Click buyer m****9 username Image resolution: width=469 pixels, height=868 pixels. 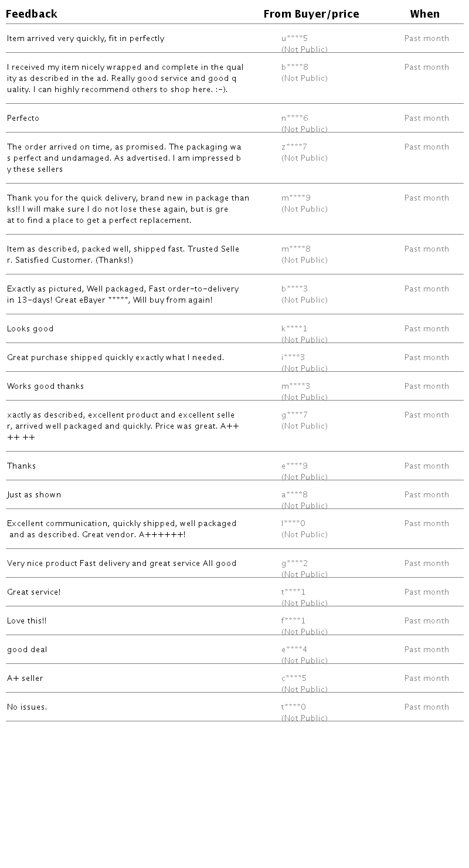295,198
